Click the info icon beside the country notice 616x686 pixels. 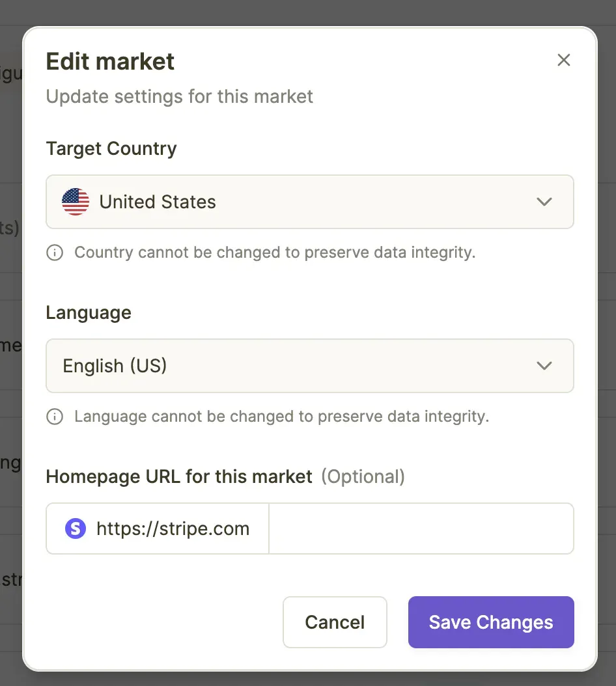[55, 253]
